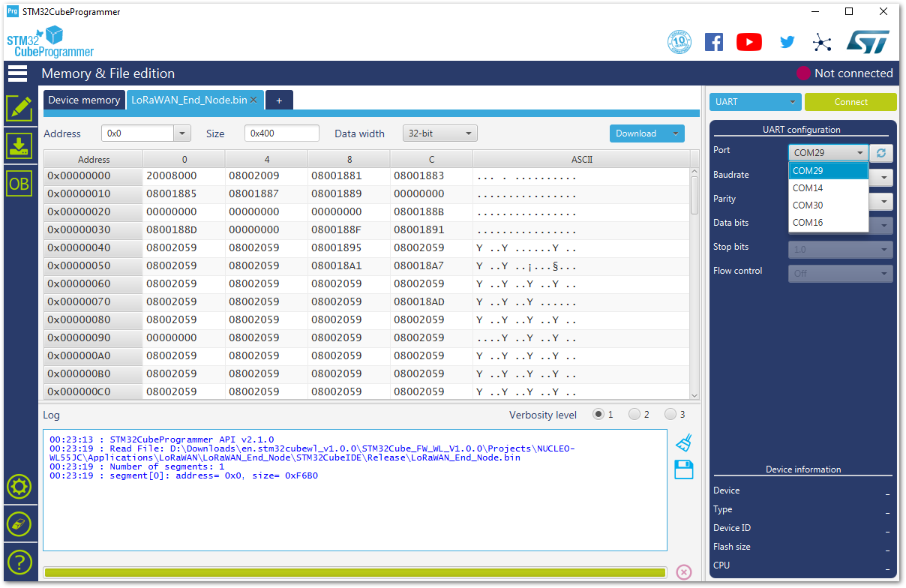Choose COM14 from port list
Screen dimensions: 906x588
click(828, 188)
